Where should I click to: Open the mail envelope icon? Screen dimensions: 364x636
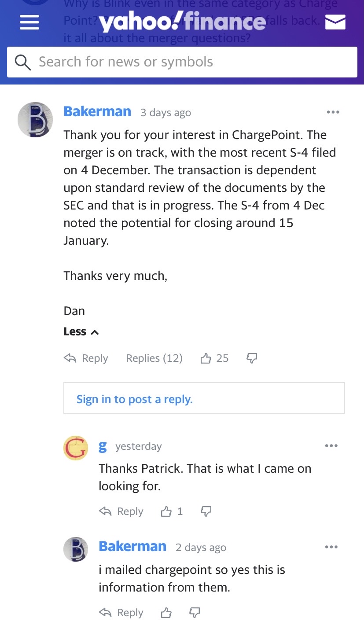click(335, 22)
